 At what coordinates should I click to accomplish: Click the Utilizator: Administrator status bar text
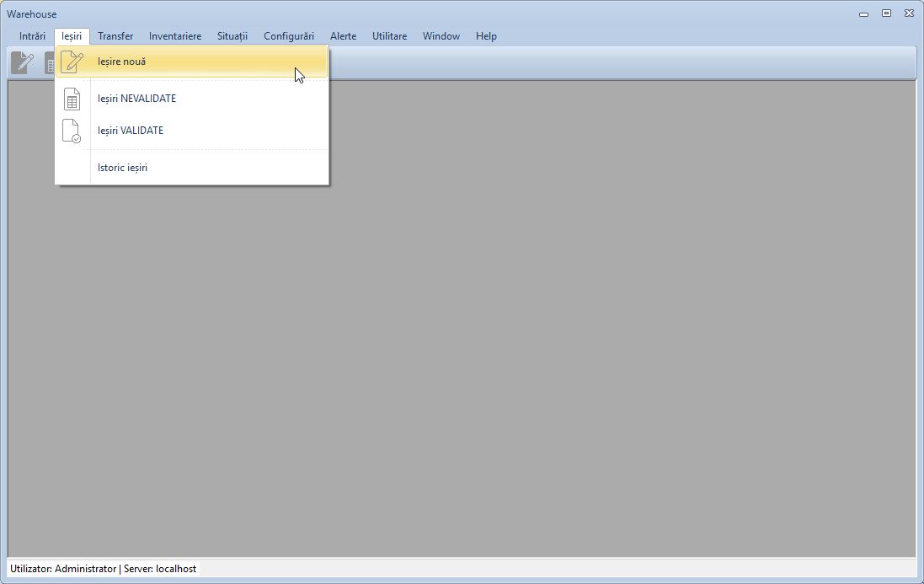pyautogui.click(x=63, y=569)
